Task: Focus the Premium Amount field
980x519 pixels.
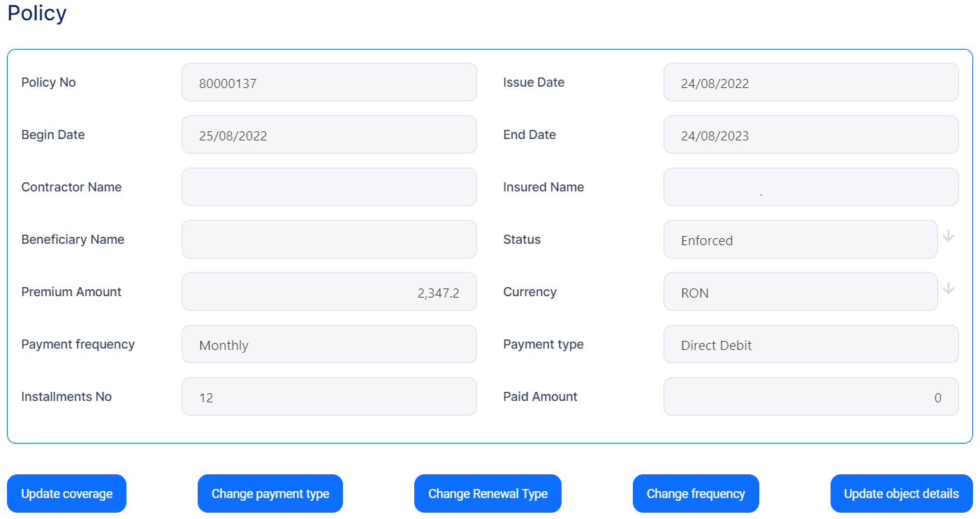Action: click(x=329, y=292)
